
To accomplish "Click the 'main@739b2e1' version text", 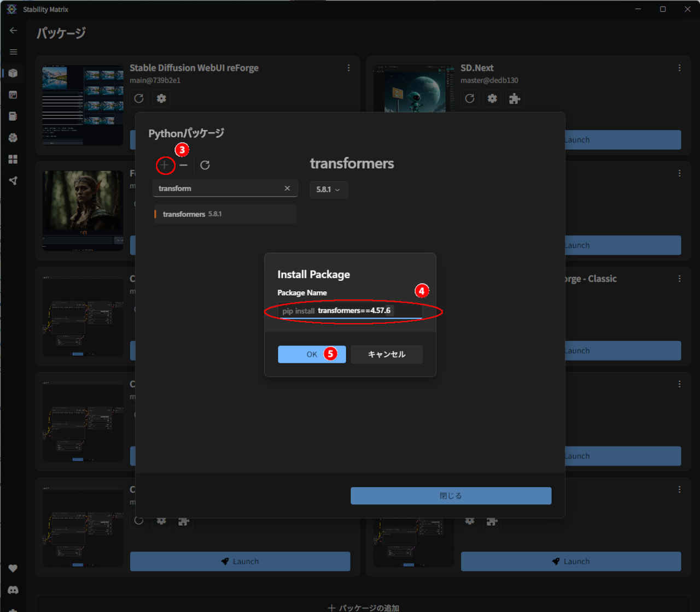I will (x=155, y=80).
